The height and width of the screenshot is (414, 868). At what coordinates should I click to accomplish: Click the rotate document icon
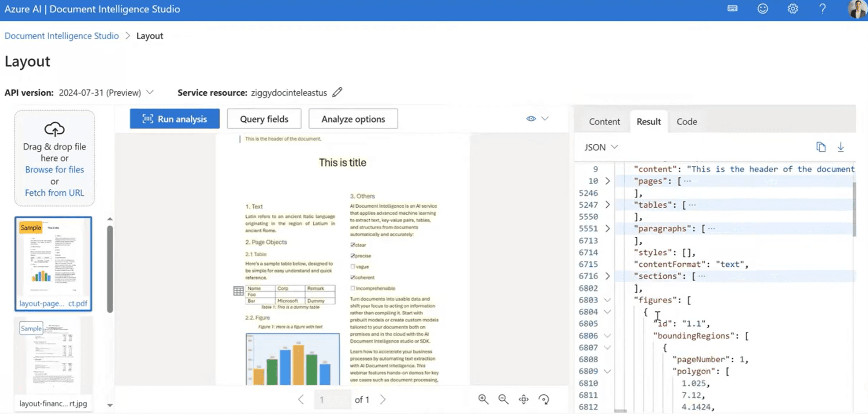pyautogui.click(x=544, y=400)
